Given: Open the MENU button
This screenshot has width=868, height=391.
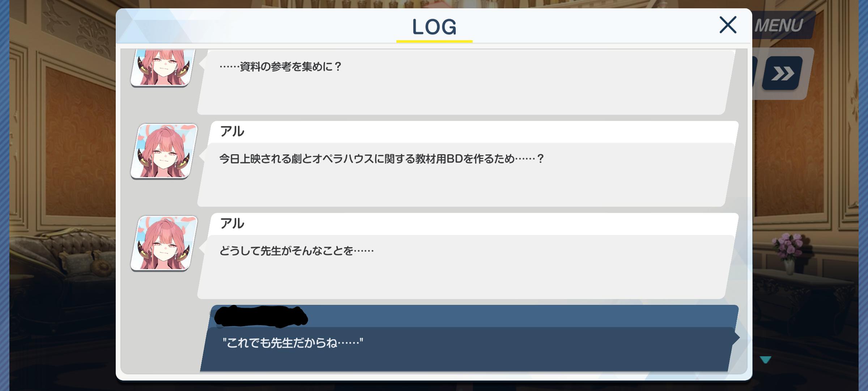Looking at the screenshot, I should click(x=783, y=25).
